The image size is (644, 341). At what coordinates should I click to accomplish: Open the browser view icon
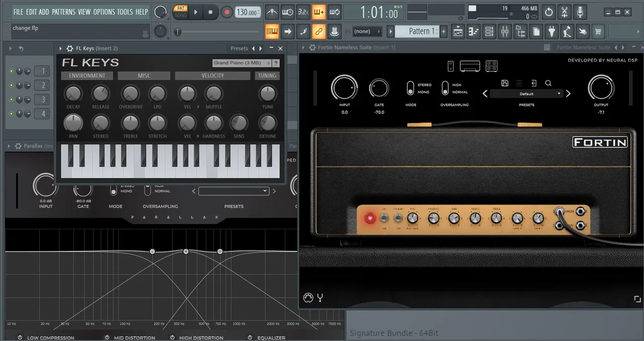[x=520, y=31]
